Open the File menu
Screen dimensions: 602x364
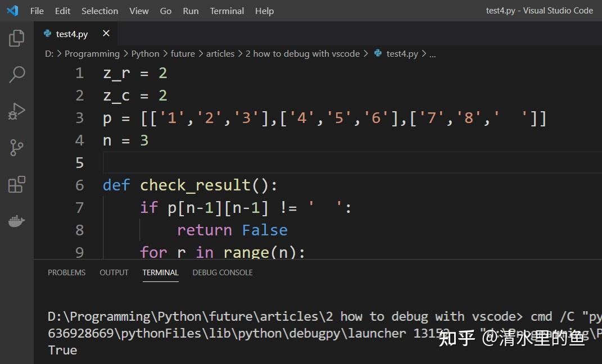pyautogui.click(x=37, y=11)
